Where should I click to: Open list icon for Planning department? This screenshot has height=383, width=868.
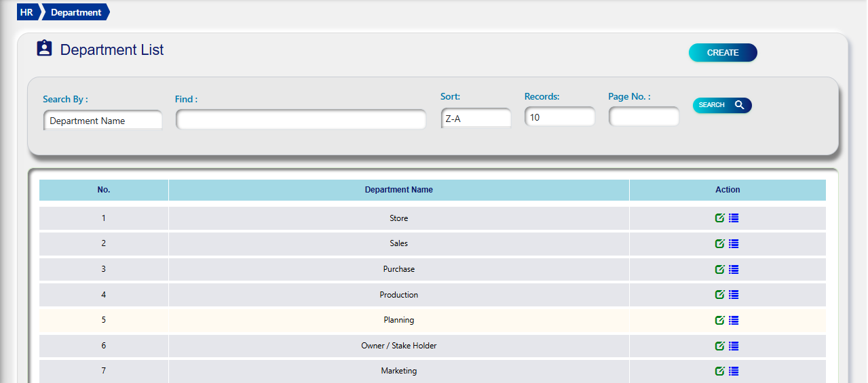734,321
